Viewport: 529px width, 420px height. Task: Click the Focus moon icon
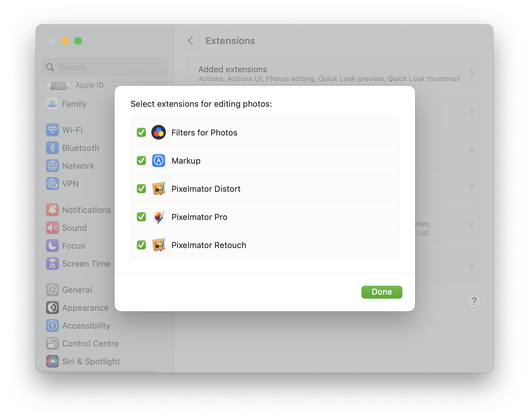[x=52, y=246]
